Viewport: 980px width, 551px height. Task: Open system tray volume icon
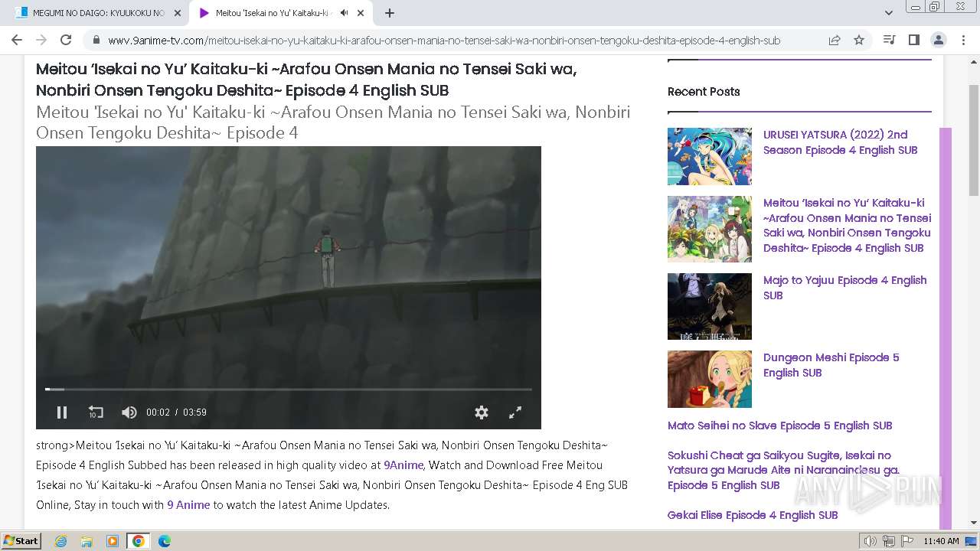click(x=871, y=541)
